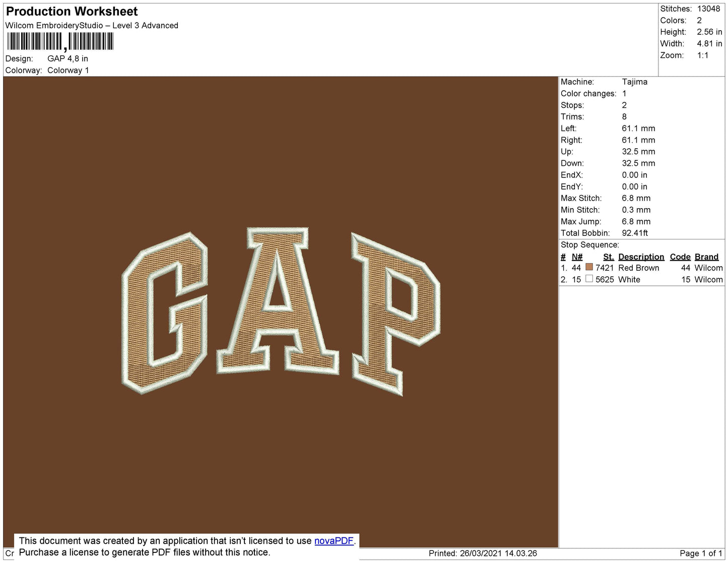Click the 'Colorway 1' value
The height and width of the screenshot is (563, 728).
(x=68, y=71)
